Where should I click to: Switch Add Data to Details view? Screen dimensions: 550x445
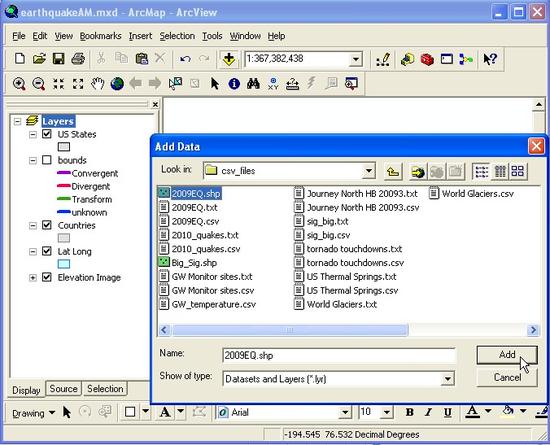500,171
